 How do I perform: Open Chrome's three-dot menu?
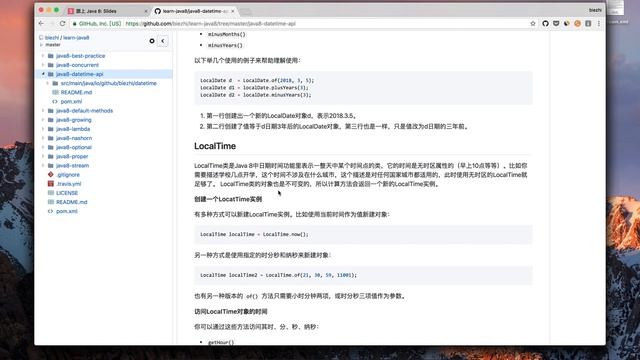click(598, 24)
